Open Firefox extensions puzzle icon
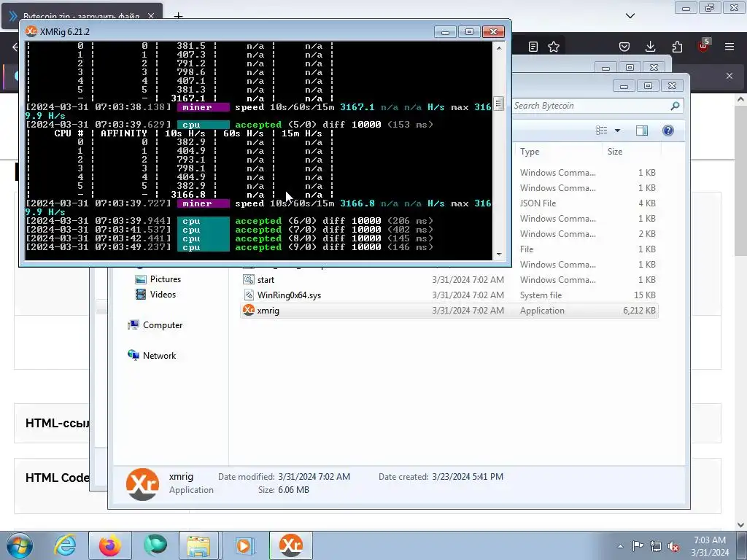Viewport: 747px width, 560px height. pyautogui.click(x=677, y=47)
